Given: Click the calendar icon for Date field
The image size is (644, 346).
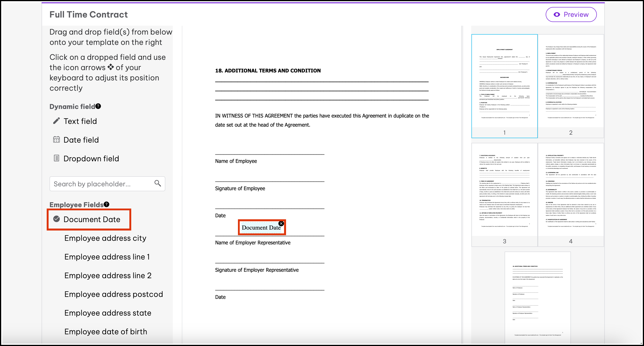Looking at the screenshot, I should pos(57,140).
